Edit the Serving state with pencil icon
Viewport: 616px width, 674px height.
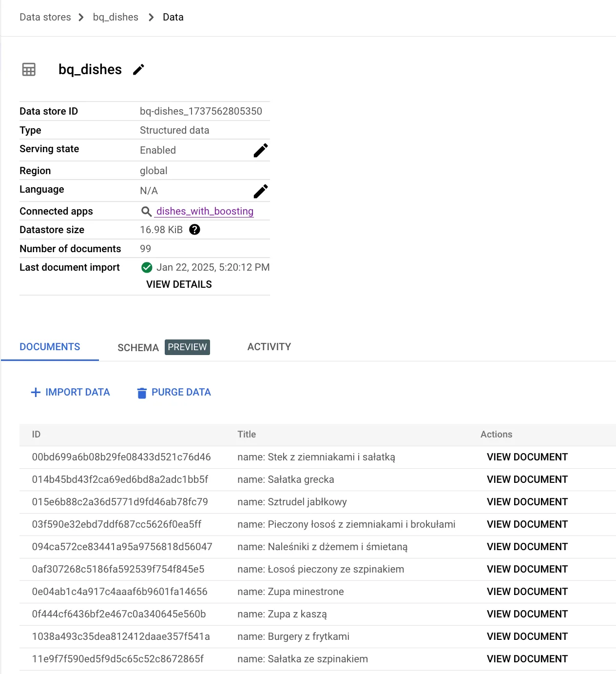261,151
